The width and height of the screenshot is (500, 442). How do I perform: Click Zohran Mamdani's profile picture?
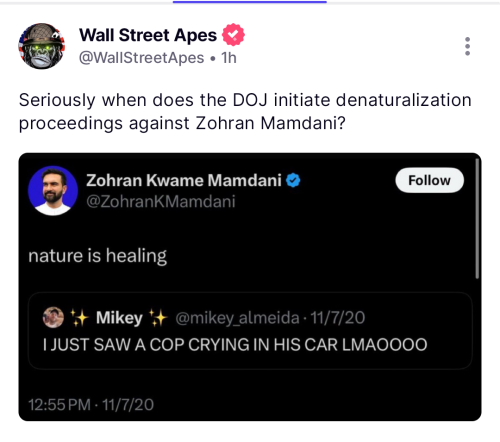(53, 191)
